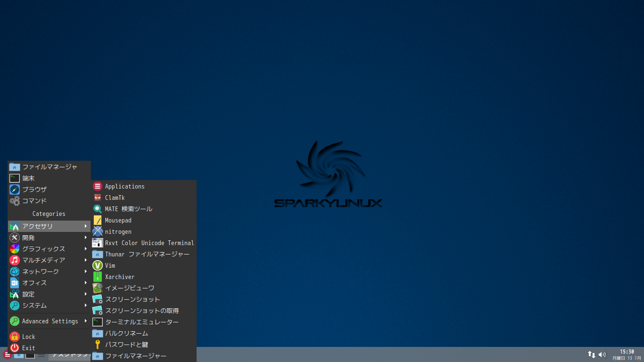Open イメージビューワ
Viewport: 644px width, 362px height.
click(x=144, y=288)
